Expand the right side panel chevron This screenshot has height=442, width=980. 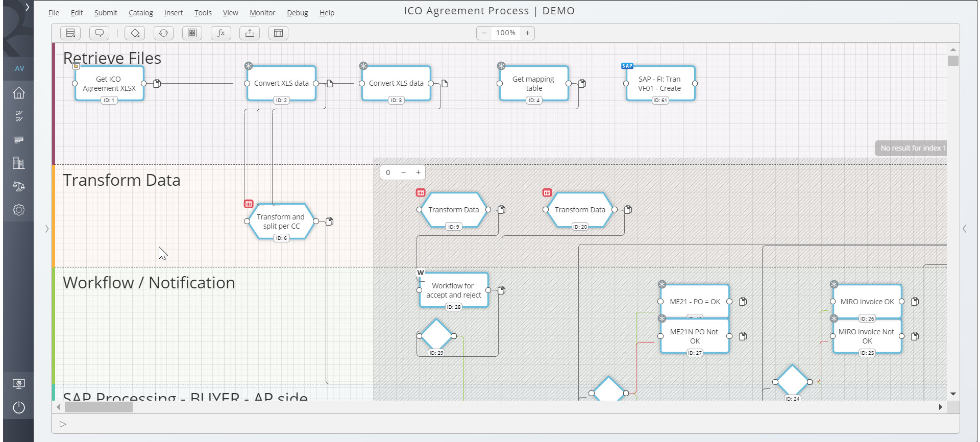pos(964,229)
